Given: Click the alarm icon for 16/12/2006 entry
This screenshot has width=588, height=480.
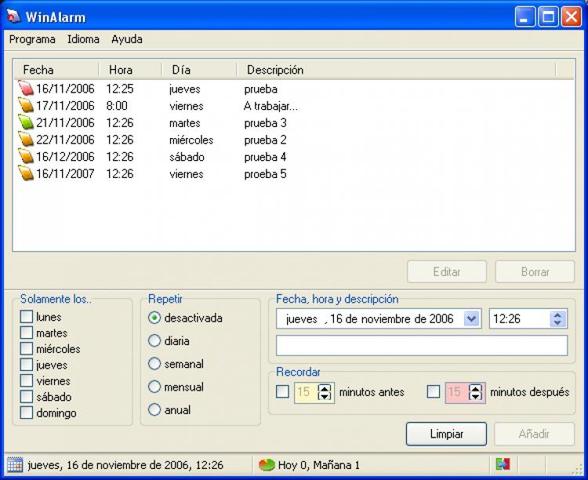Looking at the screenshot, I should [x=26, y=156].
